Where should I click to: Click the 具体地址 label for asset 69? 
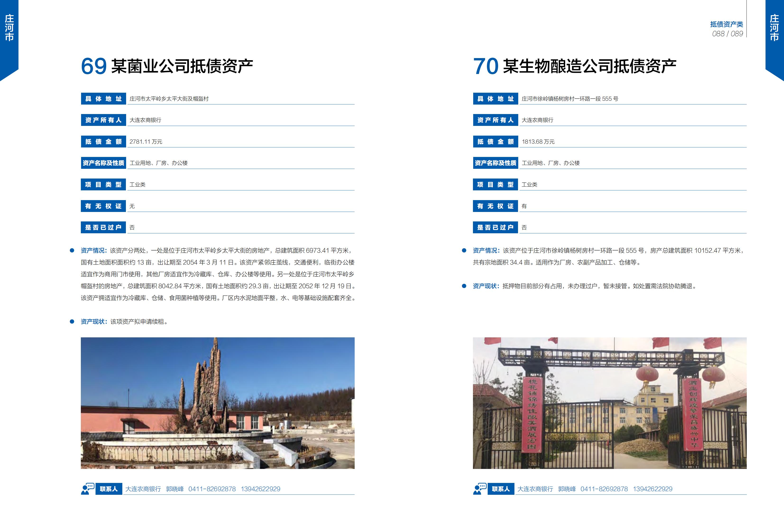(103, 99)
